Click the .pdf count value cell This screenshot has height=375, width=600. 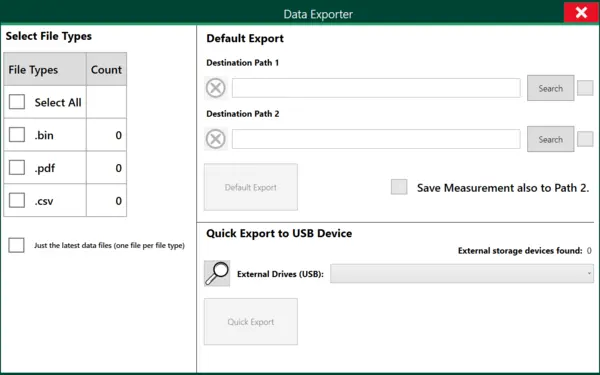[x=106, y=168]
